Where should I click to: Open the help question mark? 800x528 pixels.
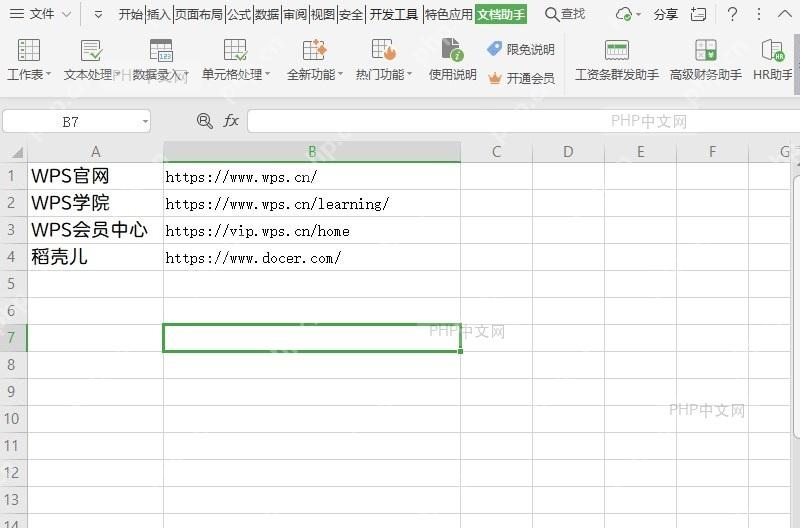(x=732, y=14)
